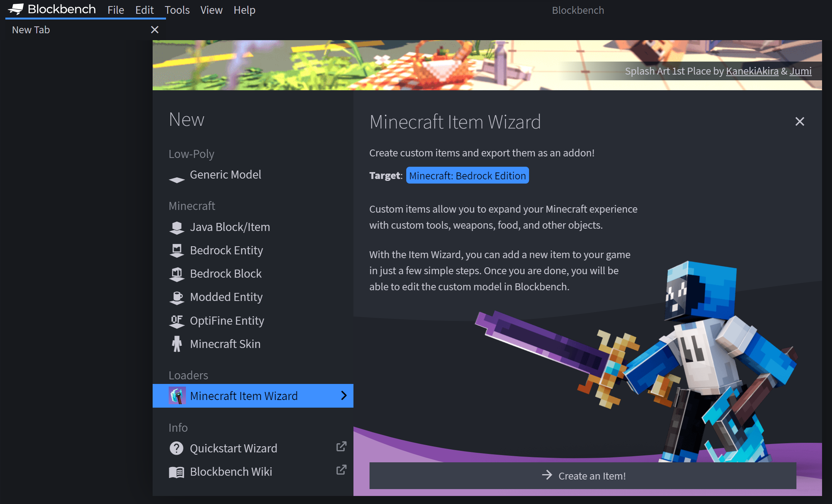
Task: Click the Info category header
Action: point(178,428)
